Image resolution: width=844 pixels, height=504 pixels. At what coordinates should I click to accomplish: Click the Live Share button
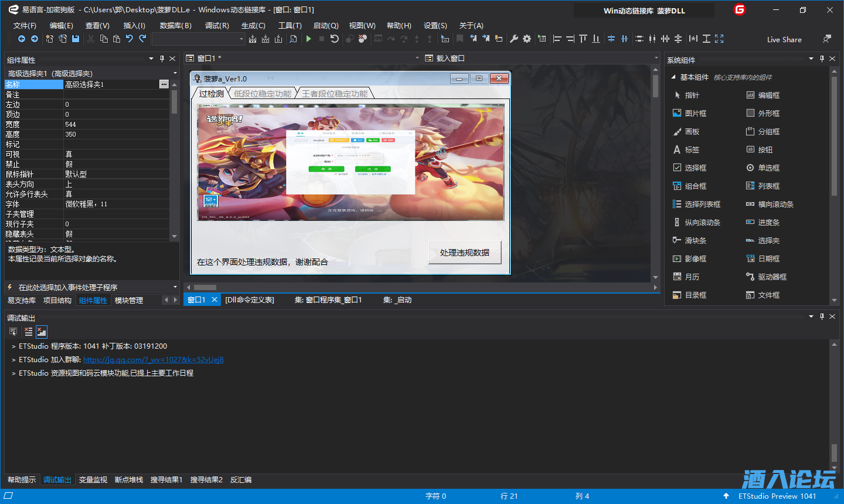[784, 39]
